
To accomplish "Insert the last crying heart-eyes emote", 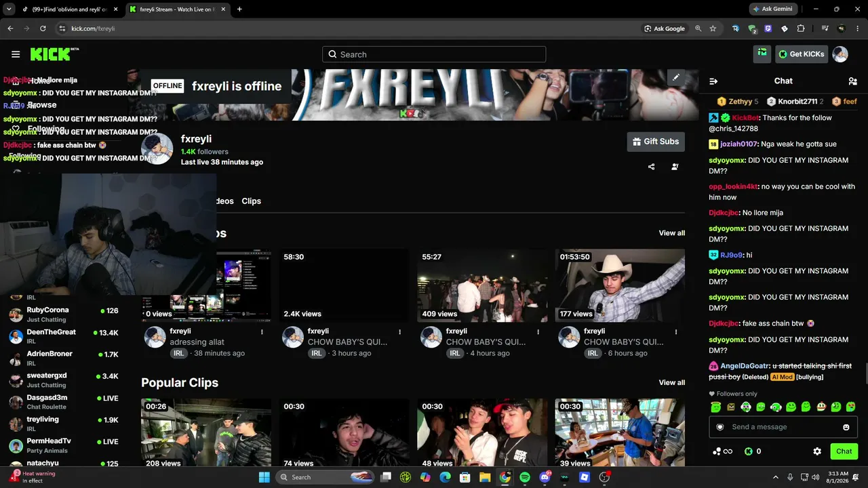I will [x=851, y=407].
